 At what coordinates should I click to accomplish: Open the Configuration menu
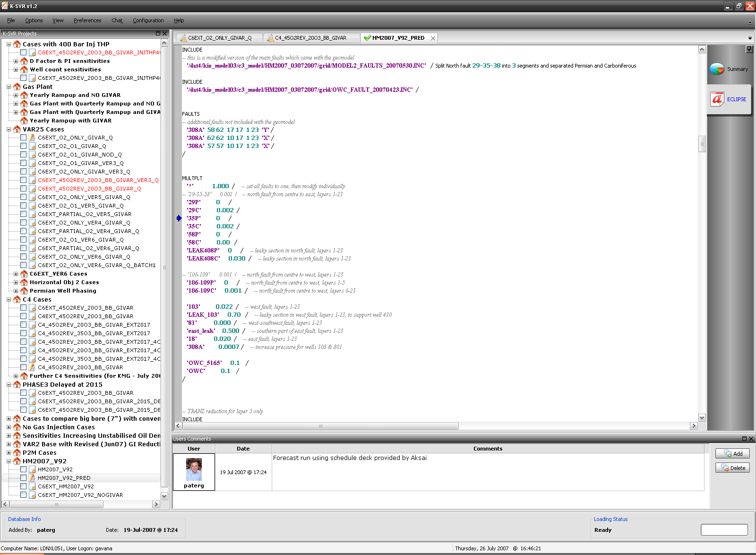pos(148,20)
